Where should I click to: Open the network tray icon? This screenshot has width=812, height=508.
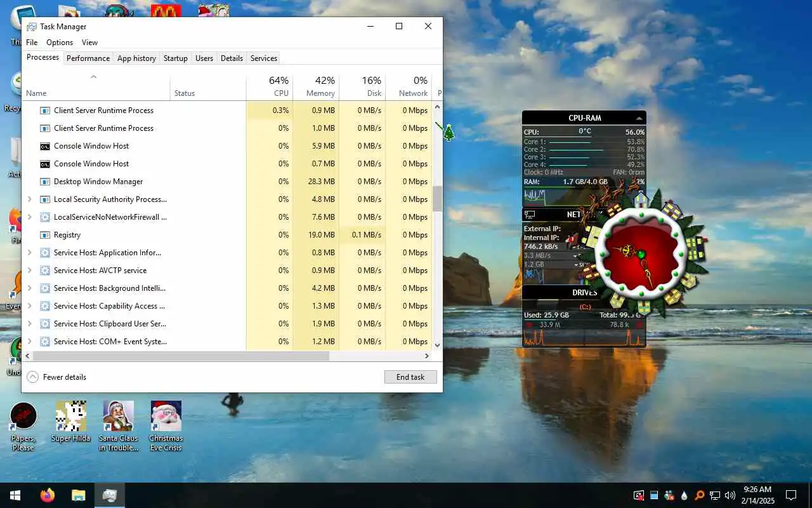tap(714, 495)
